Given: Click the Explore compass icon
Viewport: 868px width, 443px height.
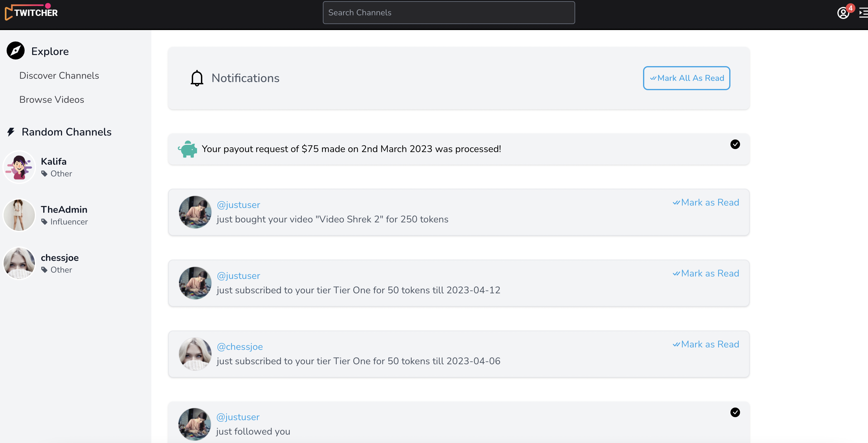Looking at the screenshot, I should 16,51.
